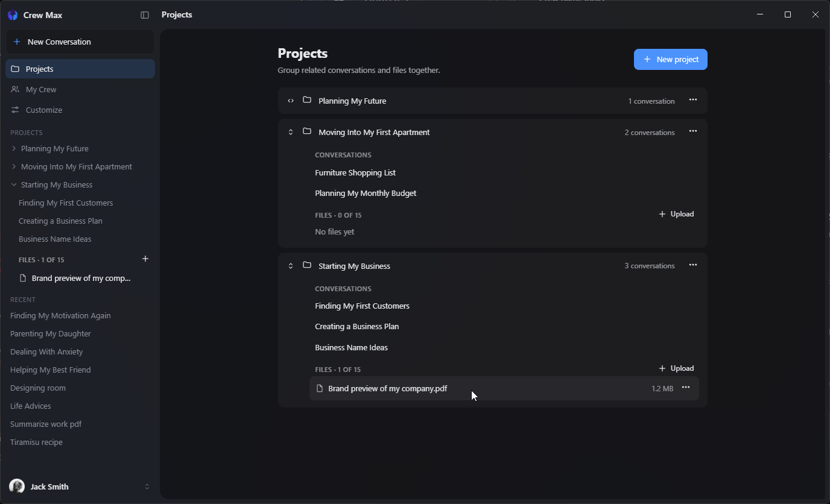Open Planning My Monthly Budget conversation
The width and height of the screenshot is (830, 504).
tap(366, 193)
